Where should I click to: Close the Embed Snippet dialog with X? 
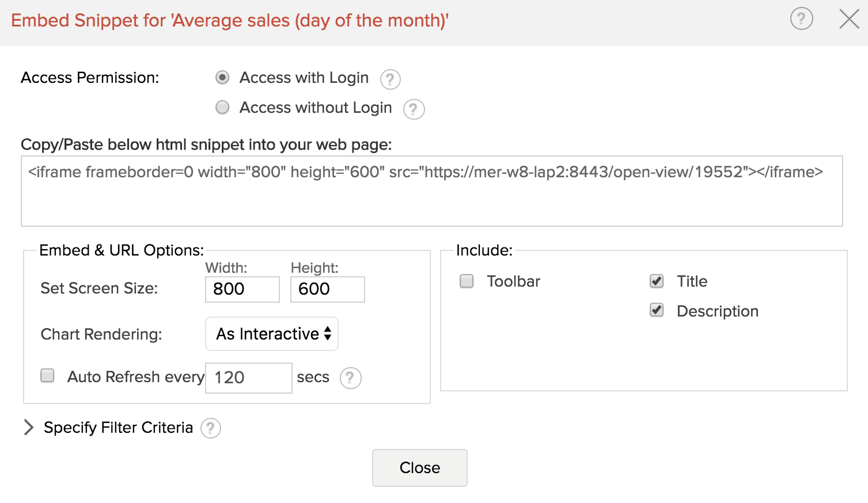(849, 19)
